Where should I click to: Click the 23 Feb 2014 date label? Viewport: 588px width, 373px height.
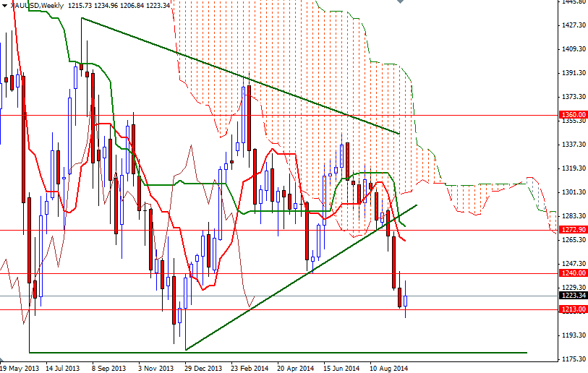tap(250, 369)
